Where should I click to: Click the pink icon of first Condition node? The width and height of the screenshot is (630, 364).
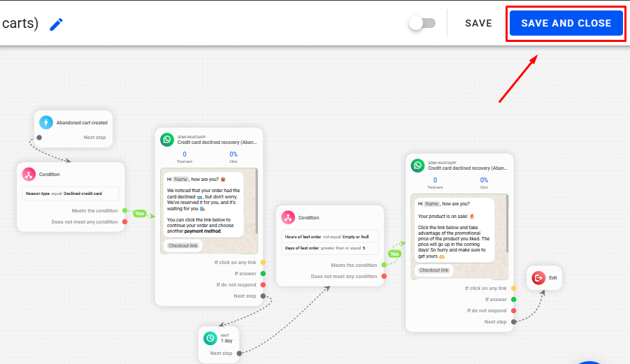(29, 174)
